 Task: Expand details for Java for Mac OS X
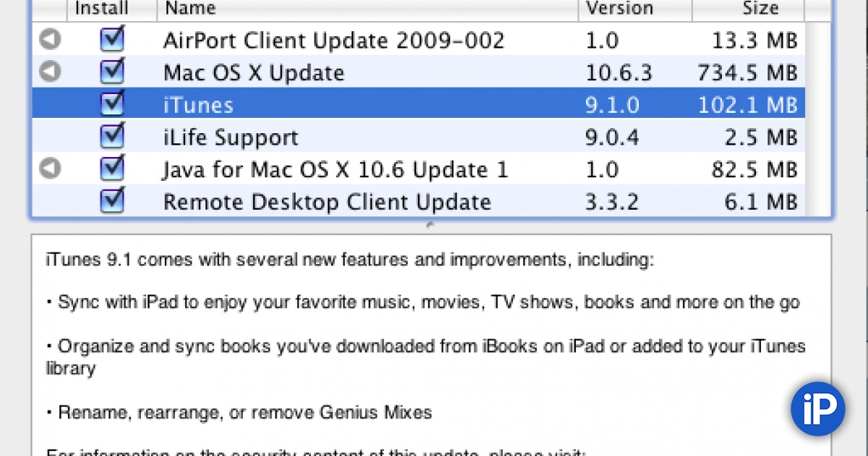(x=49, y=169)
